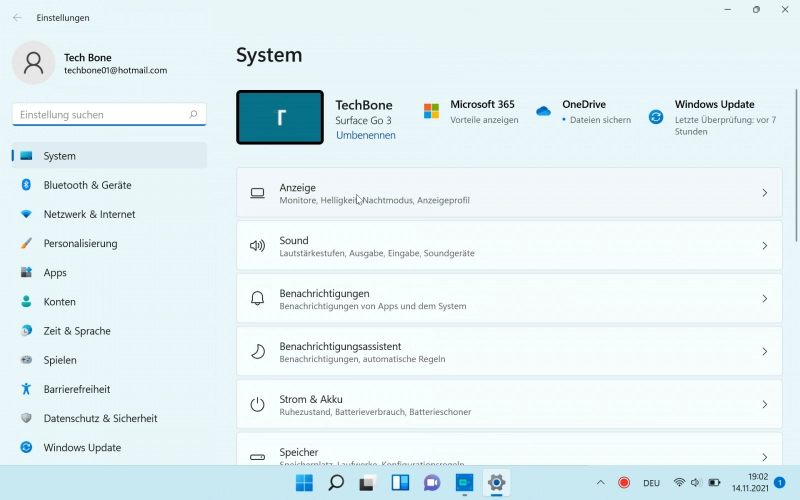The width and height of the screenshot is (800, 500).
Task: Click the Windows Update sync icon at top
Action: tap(656, 117)
